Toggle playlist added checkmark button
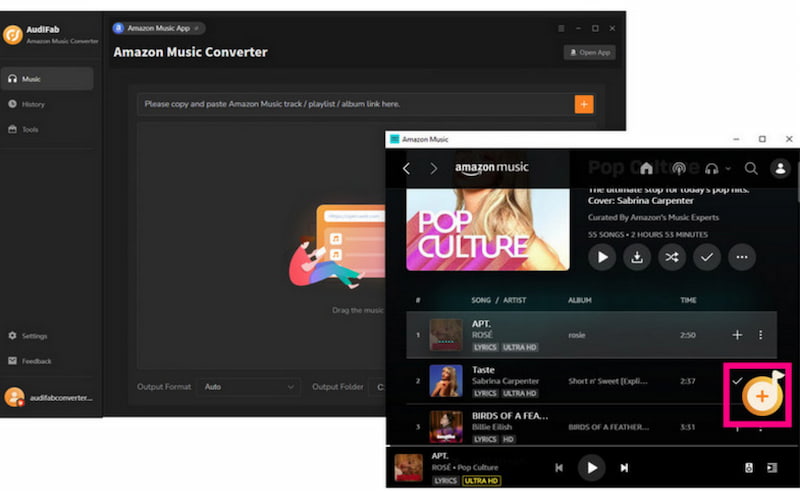Screen dimensions: 800x491 [707, 257]
